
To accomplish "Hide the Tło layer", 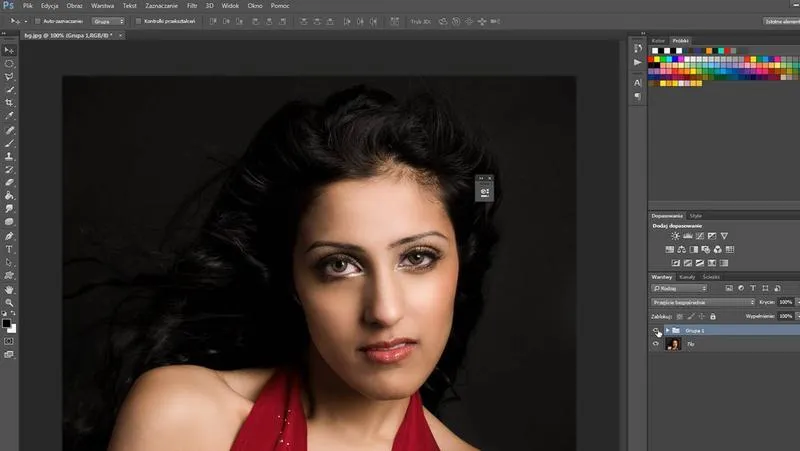I will 656,344.
